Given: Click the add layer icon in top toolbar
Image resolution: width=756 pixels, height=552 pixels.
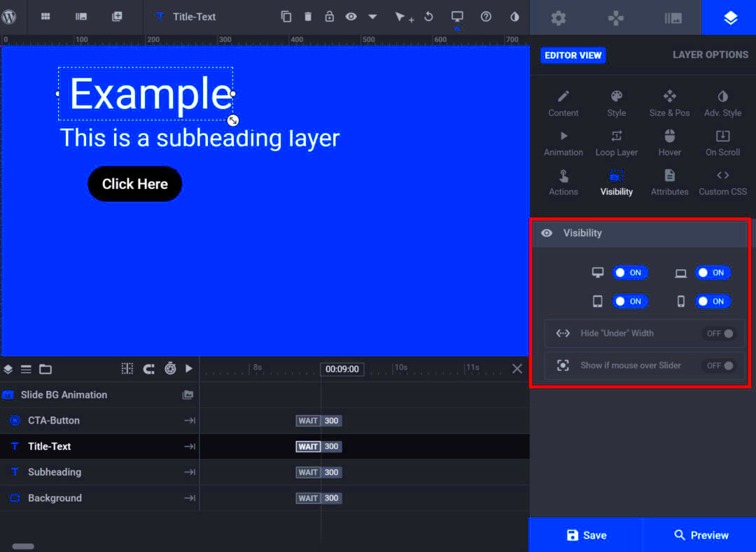Looking at the screenshot, I should point(117,17).
